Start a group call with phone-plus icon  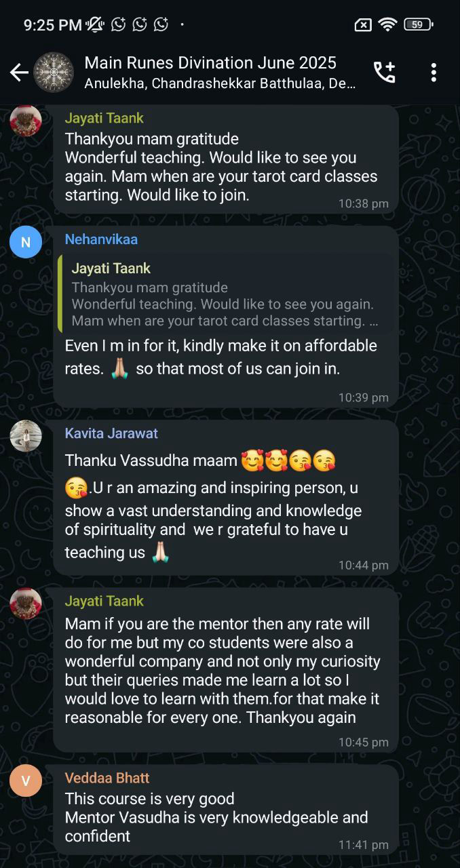coord(384,72)
